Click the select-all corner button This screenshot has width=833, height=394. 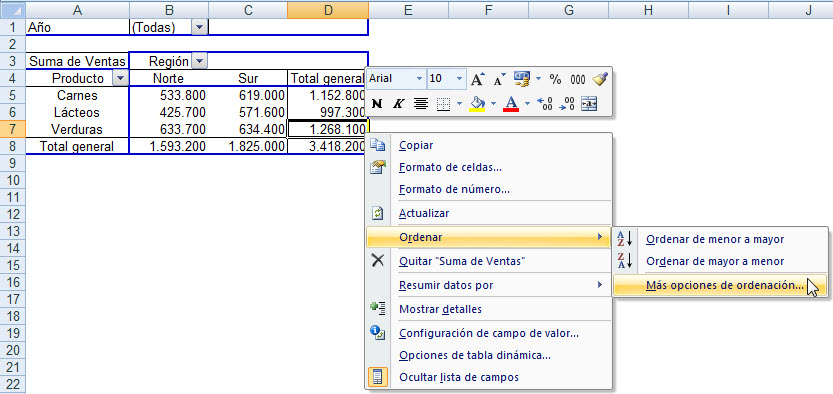(x=12, y=10)
